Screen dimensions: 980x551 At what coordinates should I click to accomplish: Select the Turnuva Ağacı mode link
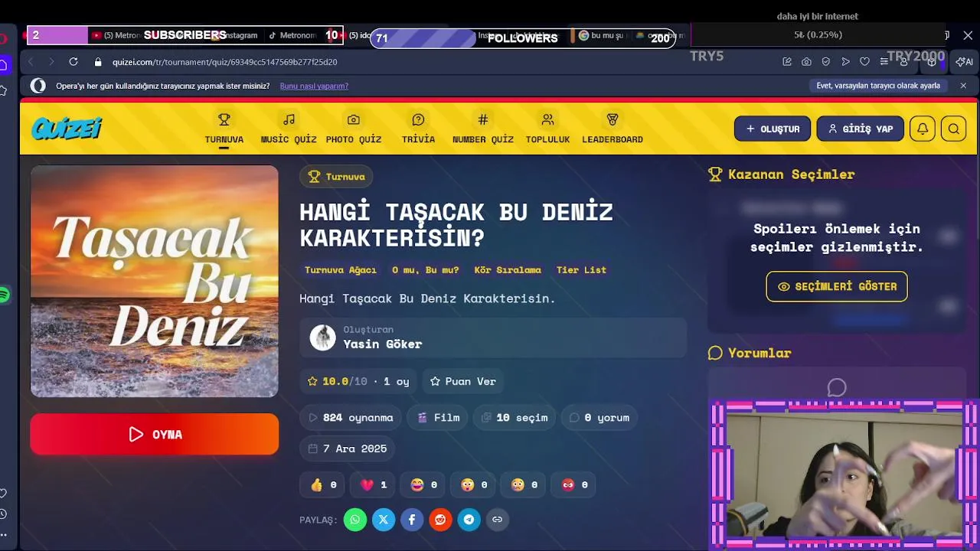(341, 270)
